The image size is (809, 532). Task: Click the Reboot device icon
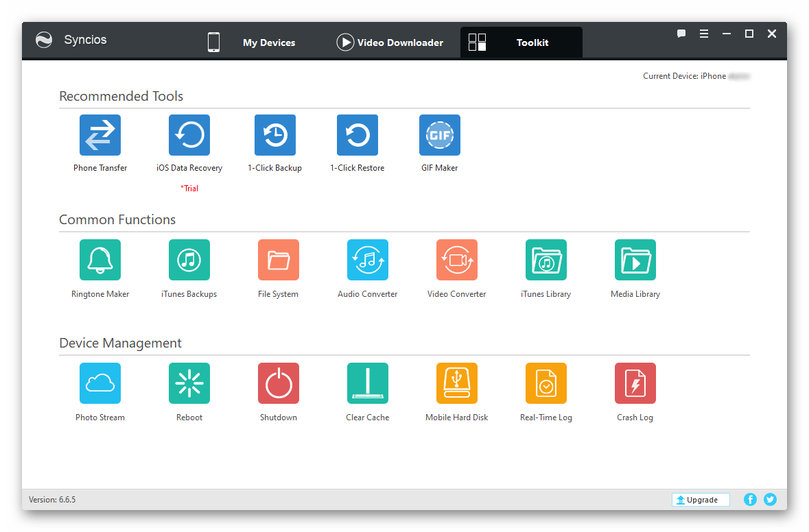pos(189,383)
